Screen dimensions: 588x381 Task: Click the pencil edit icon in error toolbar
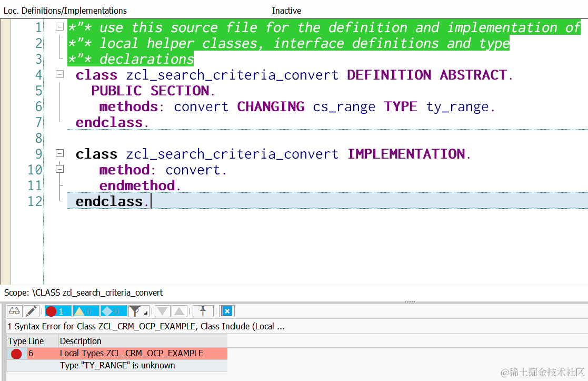(31, 311)
